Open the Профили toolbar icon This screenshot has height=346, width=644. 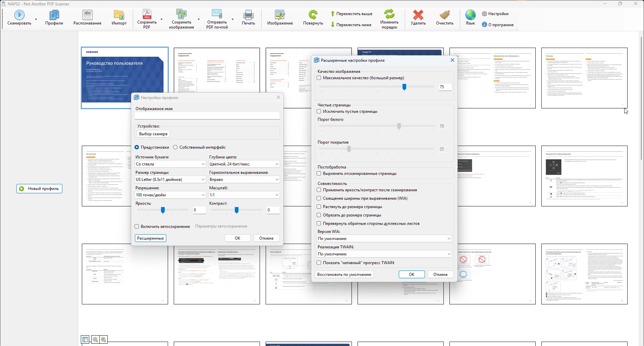(54, 15)
